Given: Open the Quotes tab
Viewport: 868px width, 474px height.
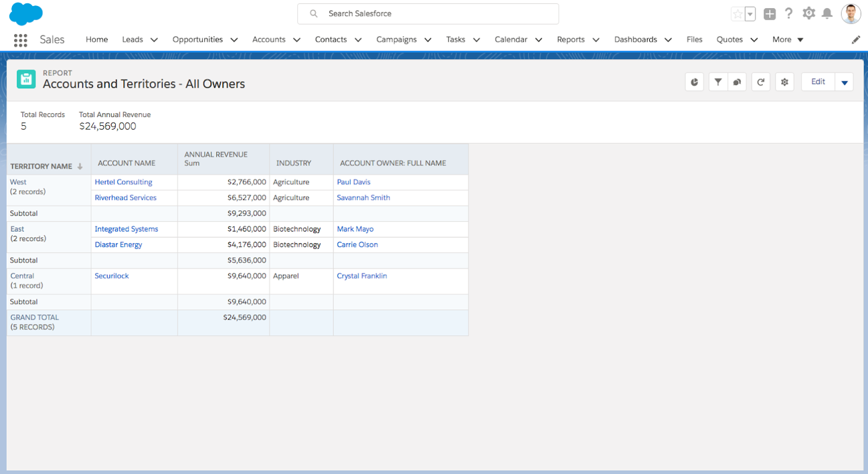Looking at the screenshot, I should point(729,39).
